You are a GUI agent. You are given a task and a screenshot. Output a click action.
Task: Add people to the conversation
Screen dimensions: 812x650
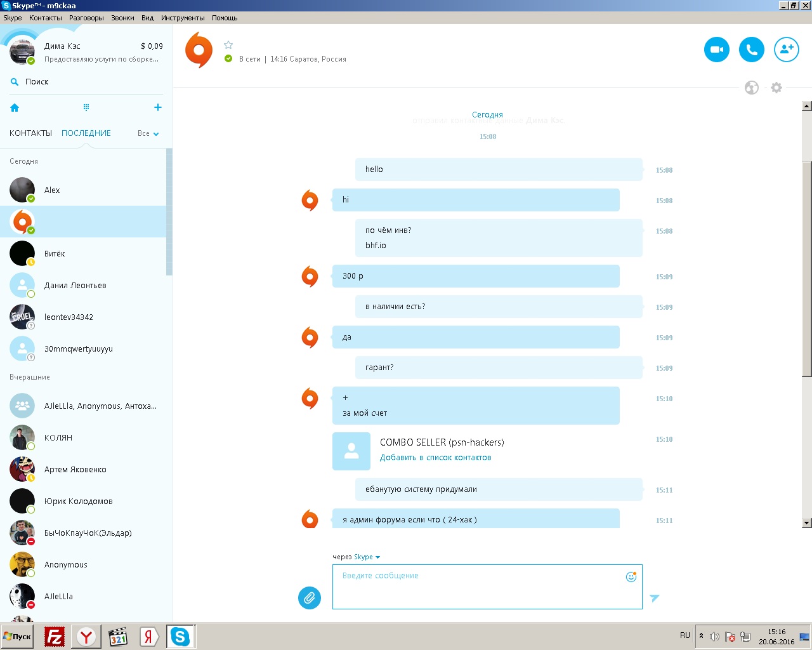click(787, 50)
